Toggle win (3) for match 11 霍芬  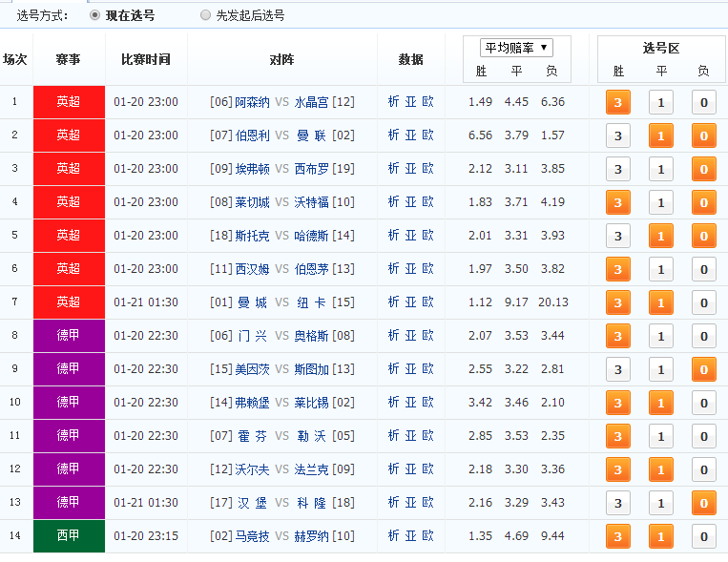(618, 437)
